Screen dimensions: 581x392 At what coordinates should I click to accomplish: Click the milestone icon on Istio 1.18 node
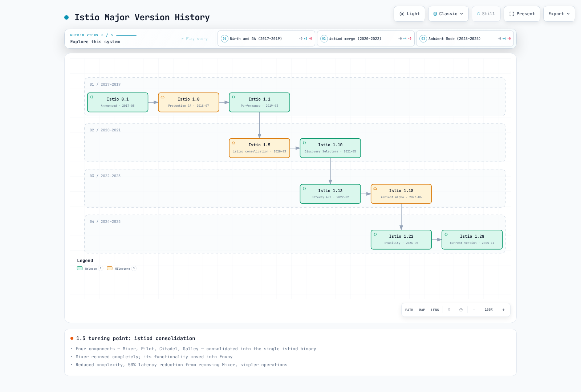375,188
